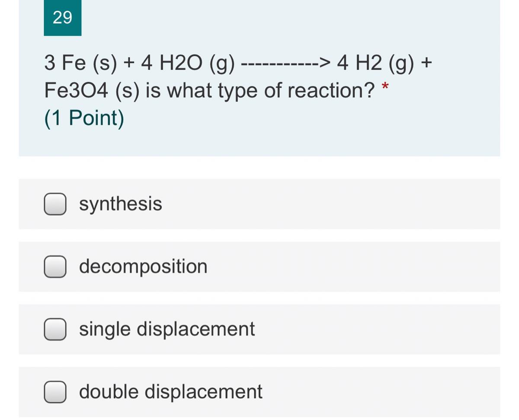Click the "(1 Point)" text
This screenshot has height=420, width=519.
coord(84,118)
